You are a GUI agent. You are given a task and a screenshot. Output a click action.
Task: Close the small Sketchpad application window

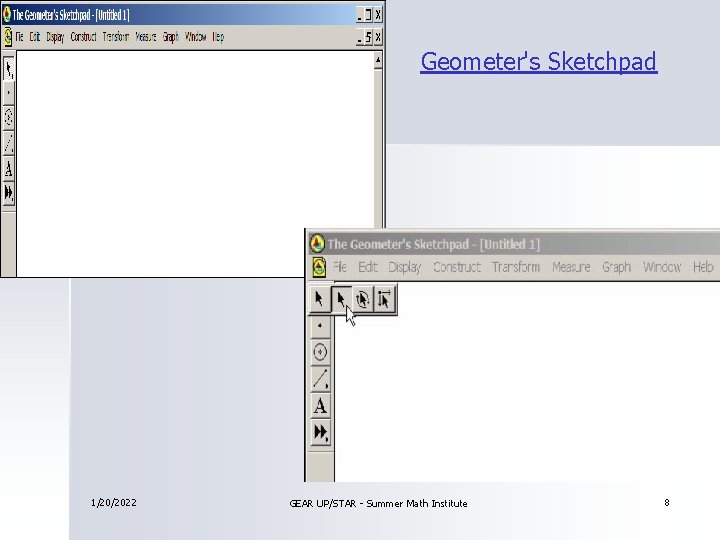coord(378,15)
